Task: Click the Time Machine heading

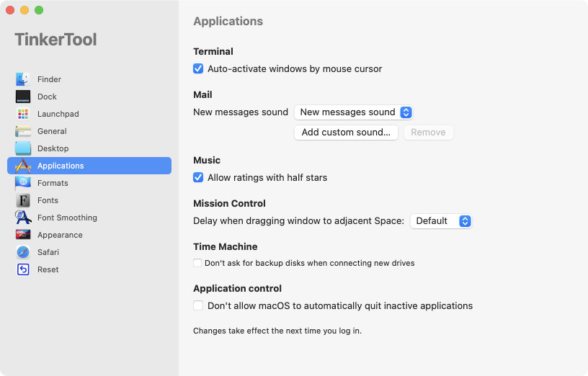Action: [226, 246]
